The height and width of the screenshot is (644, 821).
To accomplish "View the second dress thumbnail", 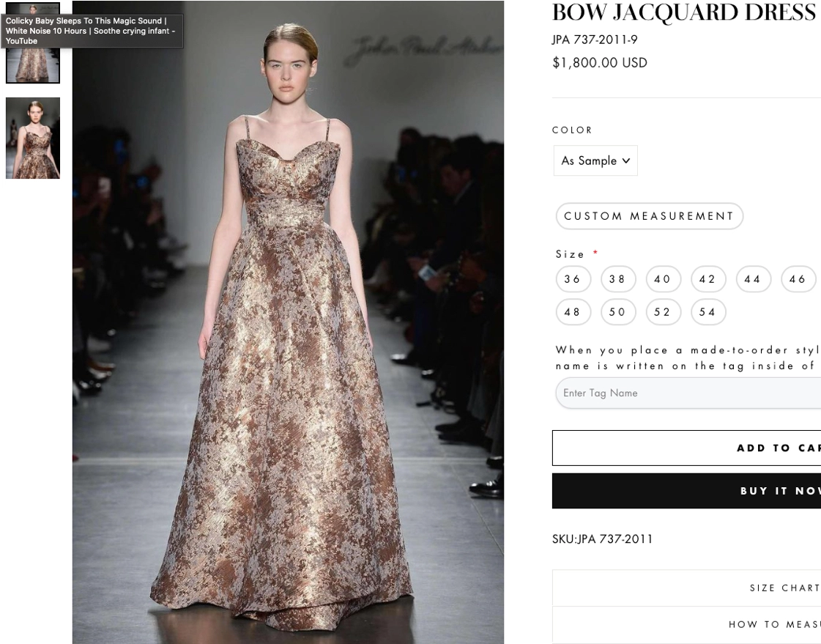I will tap(33, 138).
